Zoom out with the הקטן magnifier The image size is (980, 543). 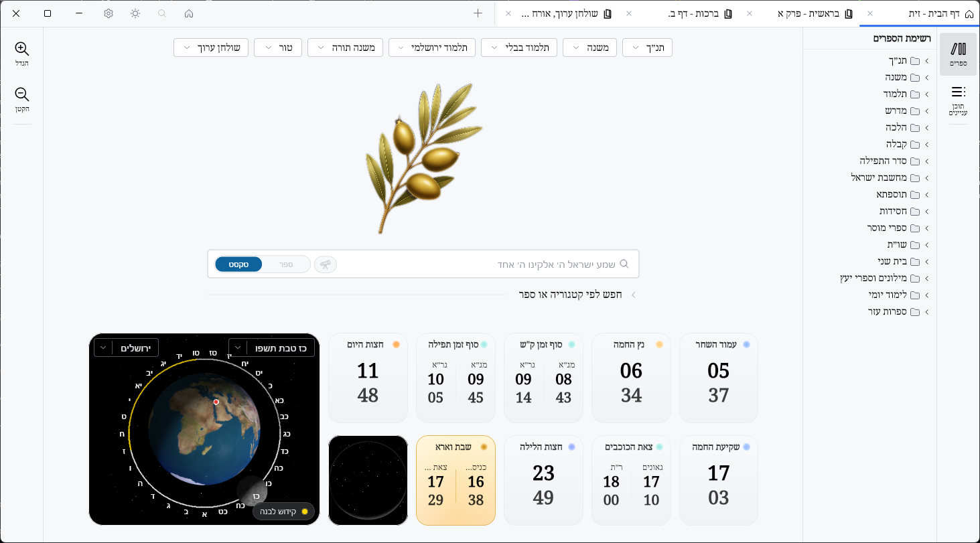[x=22, y=99]
